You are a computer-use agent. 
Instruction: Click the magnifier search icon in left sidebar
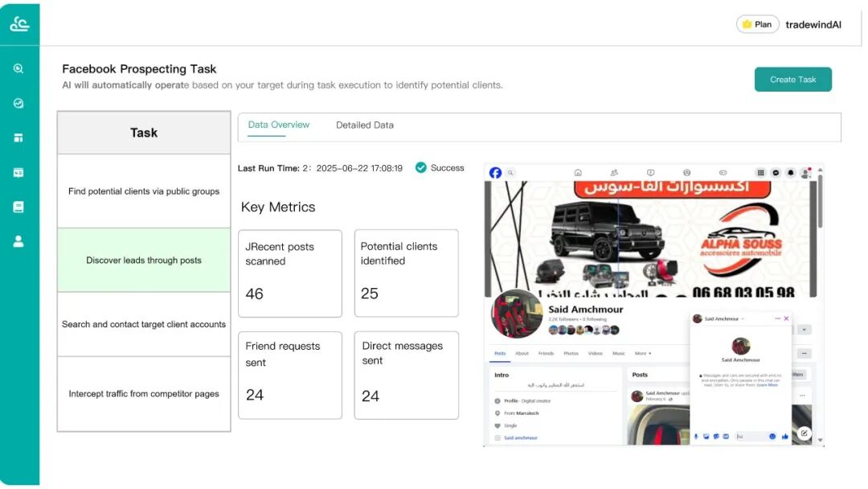tap(18, 69)
